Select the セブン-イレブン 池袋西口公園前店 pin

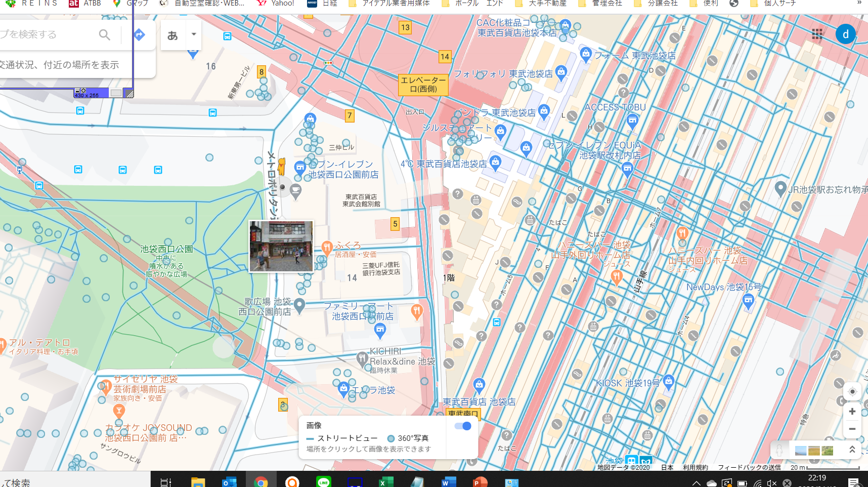[x=300, y=168]
